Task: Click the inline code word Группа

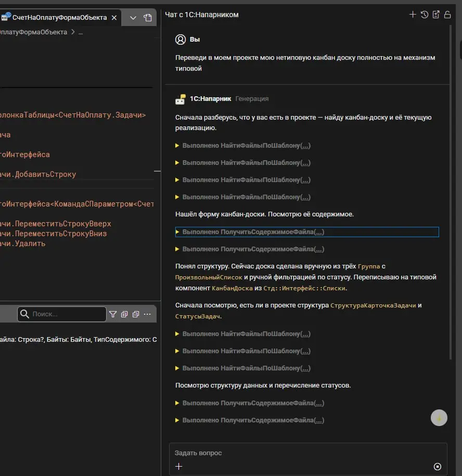Action: click(369, 266)
